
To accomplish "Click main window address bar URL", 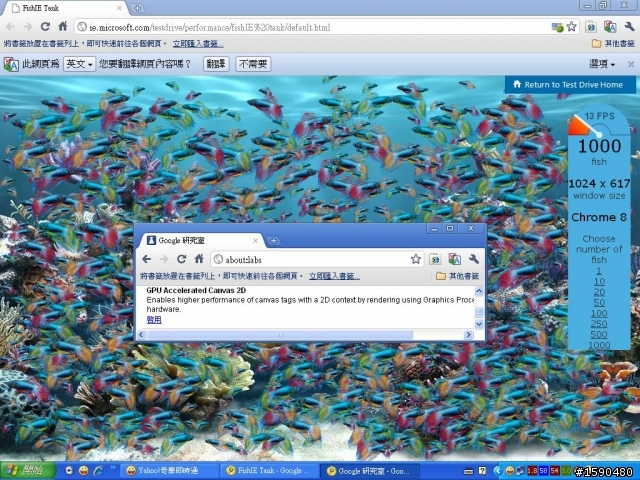I will (x=210, y=27).
